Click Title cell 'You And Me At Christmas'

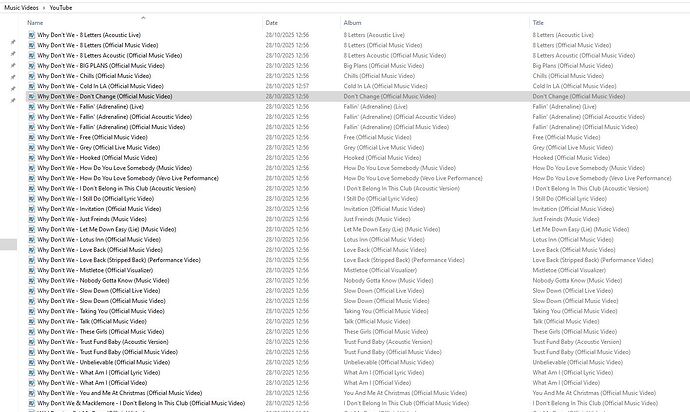tap(594, 393)
